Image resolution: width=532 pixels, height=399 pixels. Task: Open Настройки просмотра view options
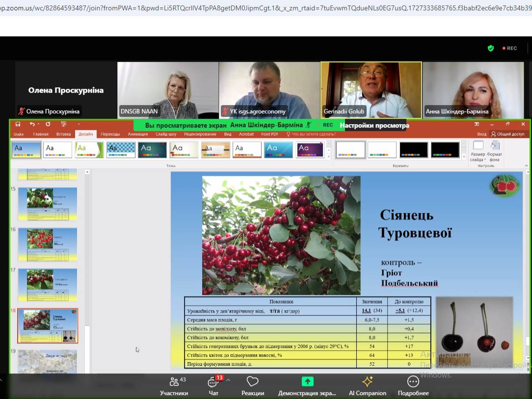point(374,125)
